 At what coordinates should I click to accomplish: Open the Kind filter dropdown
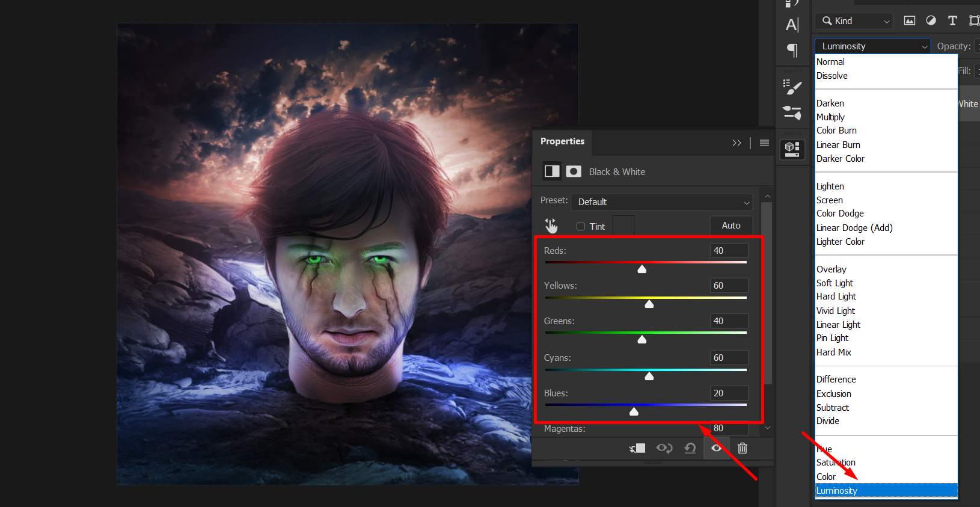coord(854,21)
